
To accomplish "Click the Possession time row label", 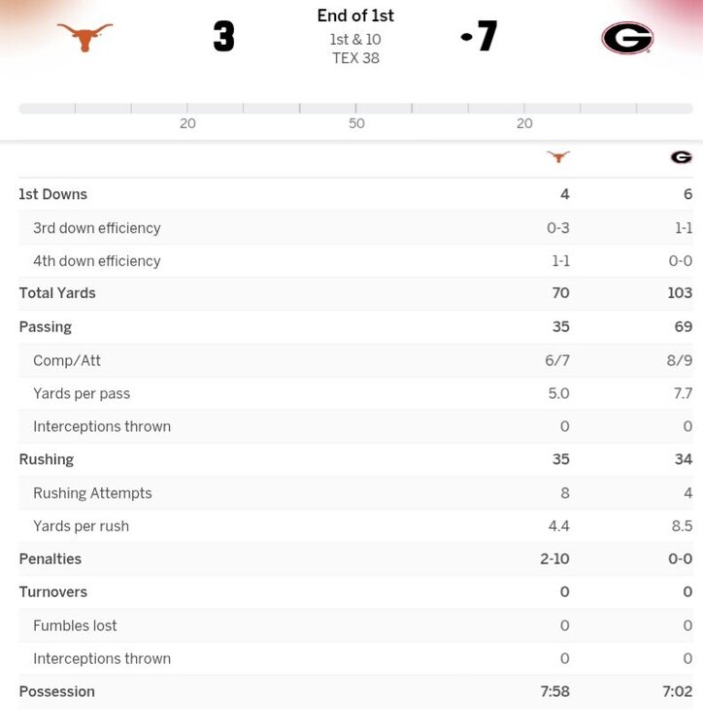I will [57, 692].
